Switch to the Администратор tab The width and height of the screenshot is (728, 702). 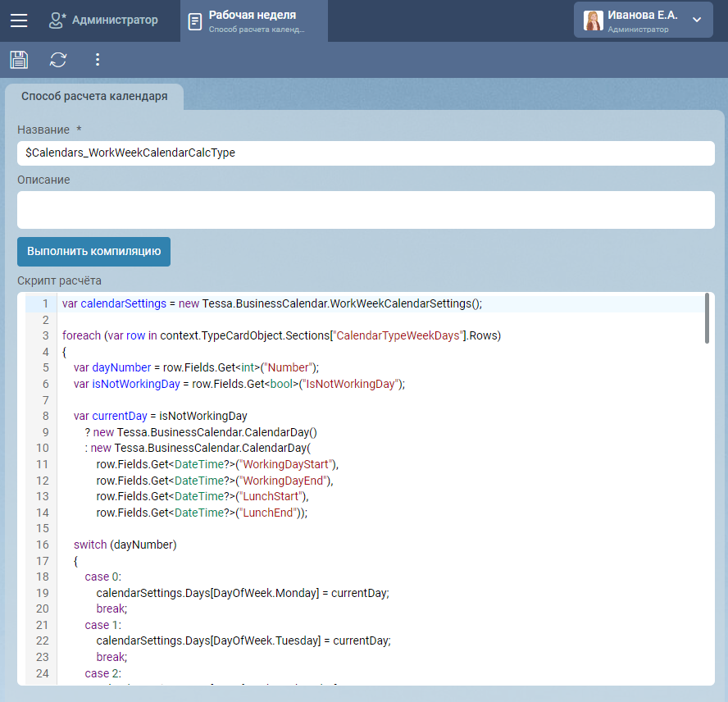(114, 21)
